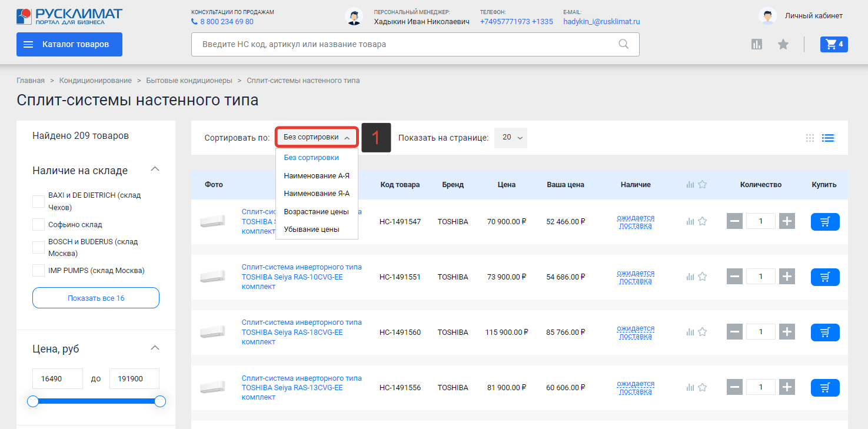This screenshot has height=429, width=868.
Task: Open favorites star icon in header
Action: (x=783, y=44)
